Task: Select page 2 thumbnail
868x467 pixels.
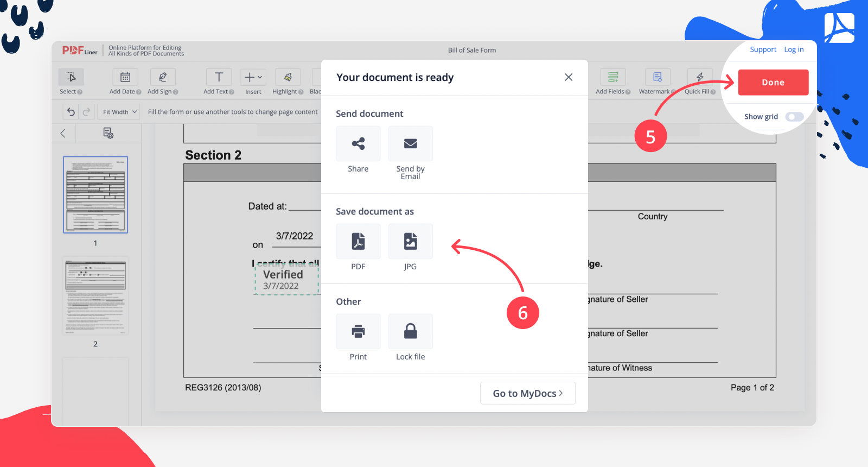Action: [95, 296]
